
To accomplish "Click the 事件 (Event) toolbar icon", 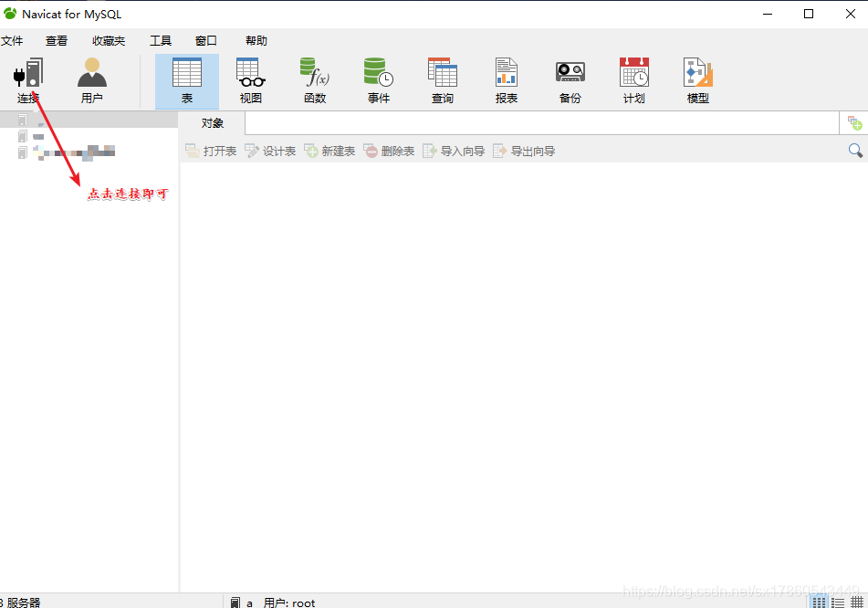I will click(x=378, y=80).
